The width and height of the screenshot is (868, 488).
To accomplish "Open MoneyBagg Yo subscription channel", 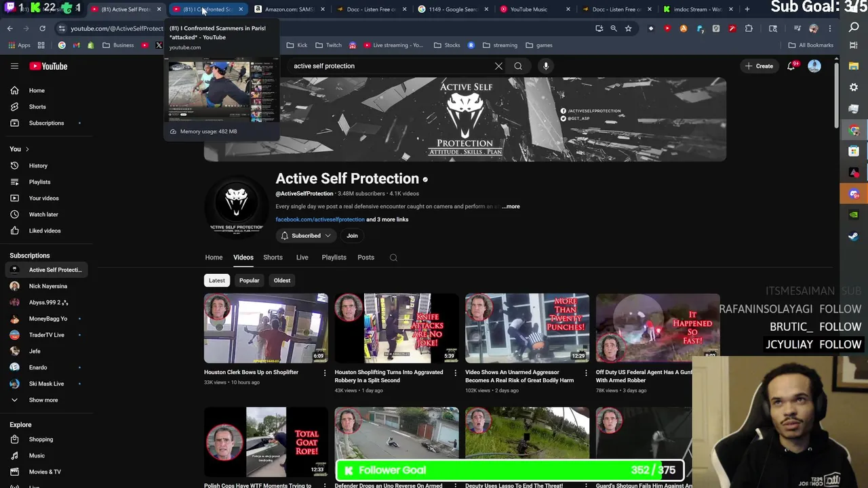I will (47, 319).
